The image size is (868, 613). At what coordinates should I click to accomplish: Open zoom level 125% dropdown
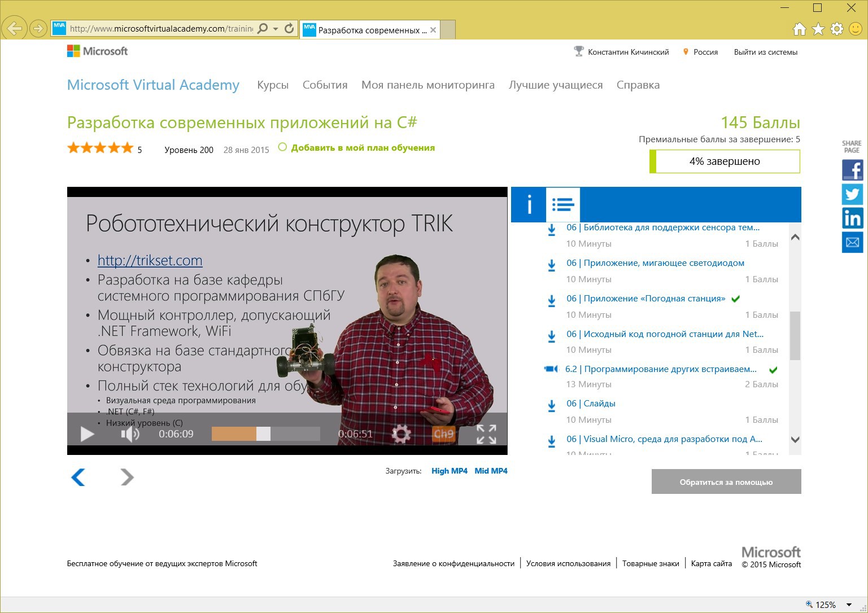[x=849, y=605]
